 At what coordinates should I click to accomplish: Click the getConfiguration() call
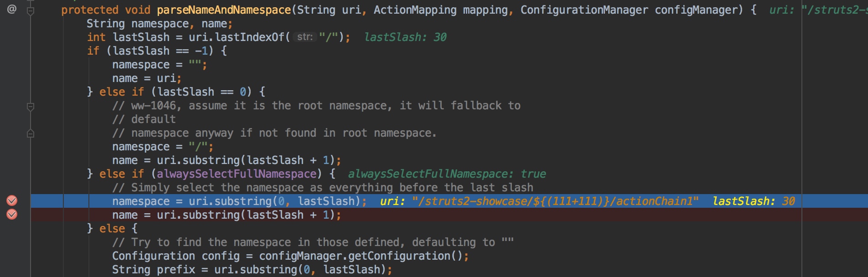(x=406, y=256)
